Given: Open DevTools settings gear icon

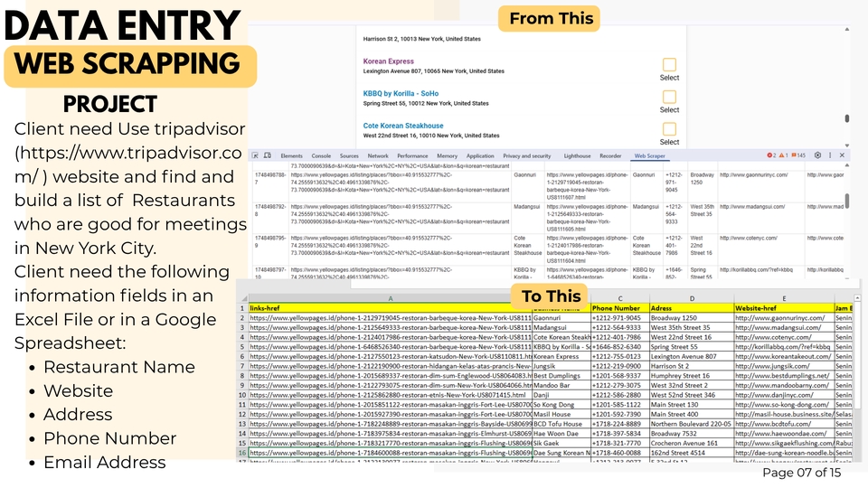Looking at the screenshot, I should 817,155.
